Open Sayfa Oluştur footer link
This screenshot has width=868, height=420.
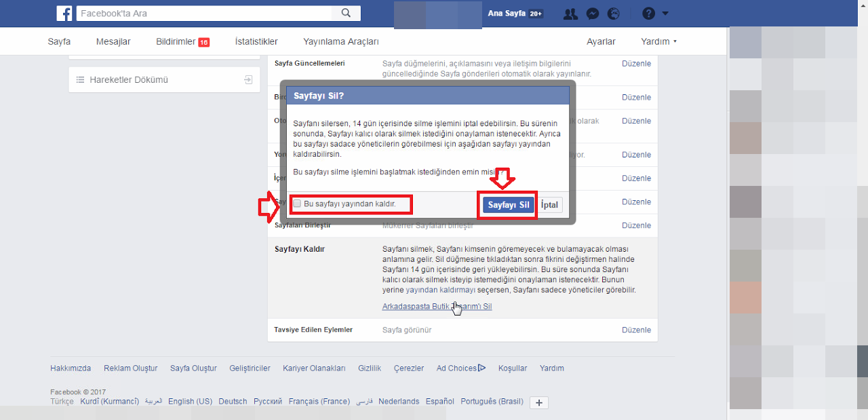pos(193,368)
